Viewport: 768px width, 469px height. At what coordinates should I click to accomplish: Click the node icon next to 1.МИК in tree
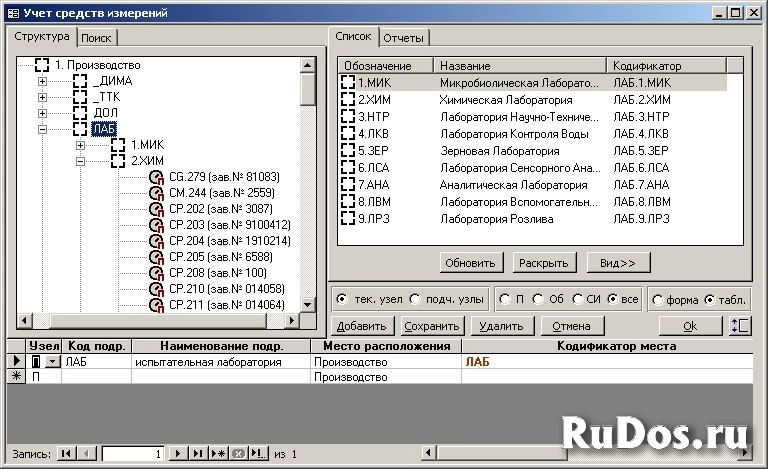tap(118, 145)
